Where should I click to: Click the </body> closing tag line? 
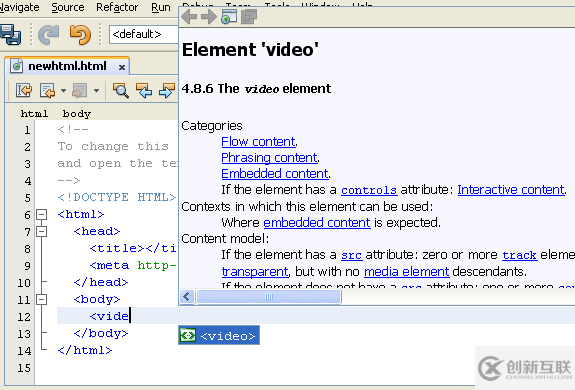tap(100, 333)
